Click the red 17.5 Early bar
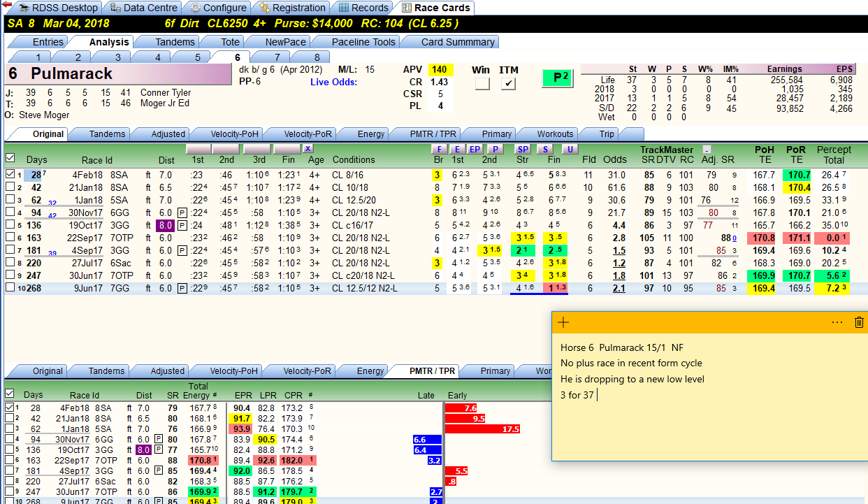Screen dimensions: 868x504 coord(483,429)
